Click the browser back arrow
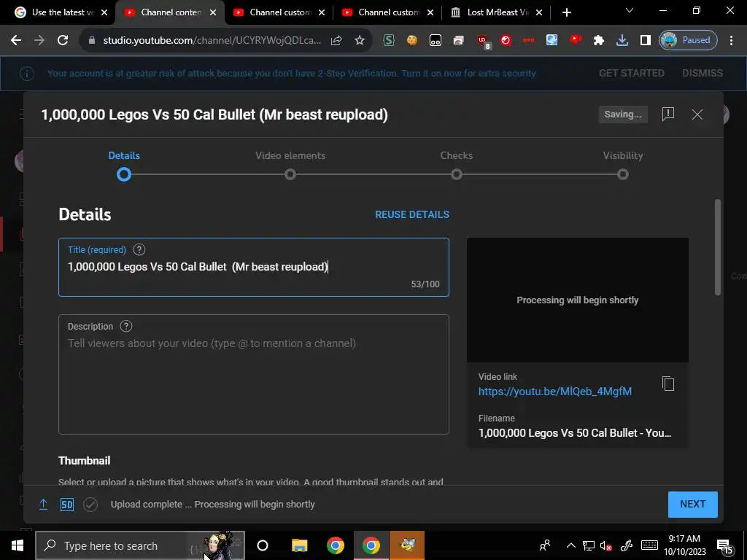Image resolution: width=747 pixels, height=560 pixels. click(x=16, y=41)
